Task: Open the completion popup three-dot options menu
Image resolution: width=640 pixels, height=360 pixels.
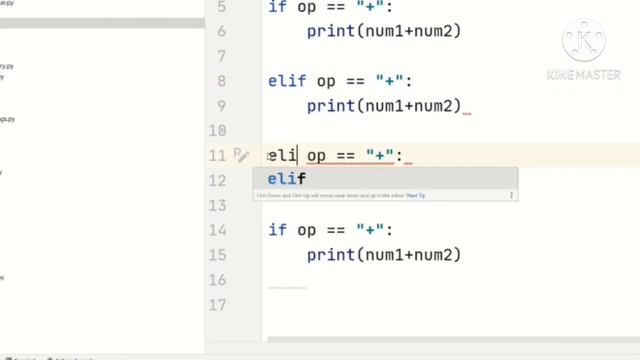Action: [x=511, y=196]
